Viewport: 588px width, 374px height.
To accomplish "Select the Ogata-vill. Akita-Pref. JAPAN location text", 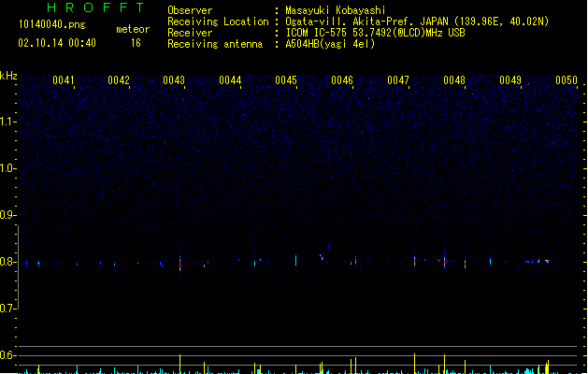I will (x=417, y=22).
